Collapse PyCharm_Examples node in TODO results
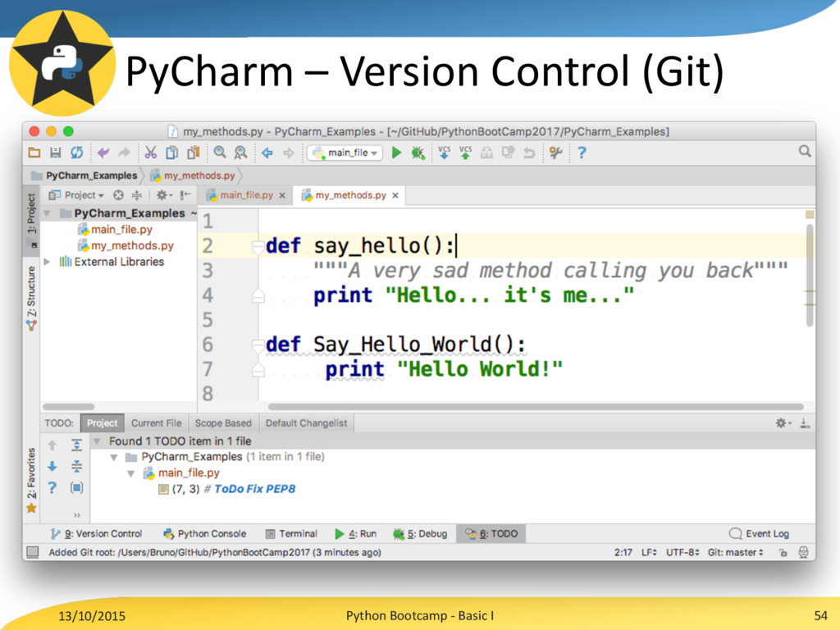The width and height of the screenshot is (840, 630). (x=113, y=457)
